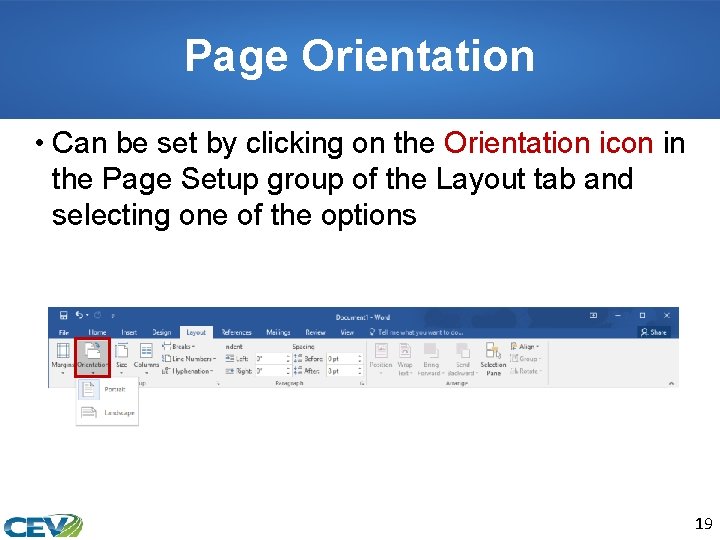Click the CEV logo at slide bottom

(x=43, y=526)
